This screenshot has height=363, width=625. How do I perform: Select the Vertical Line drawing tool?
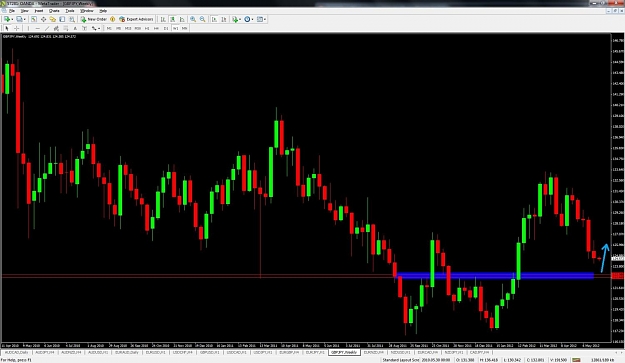(x=28, y=28)
